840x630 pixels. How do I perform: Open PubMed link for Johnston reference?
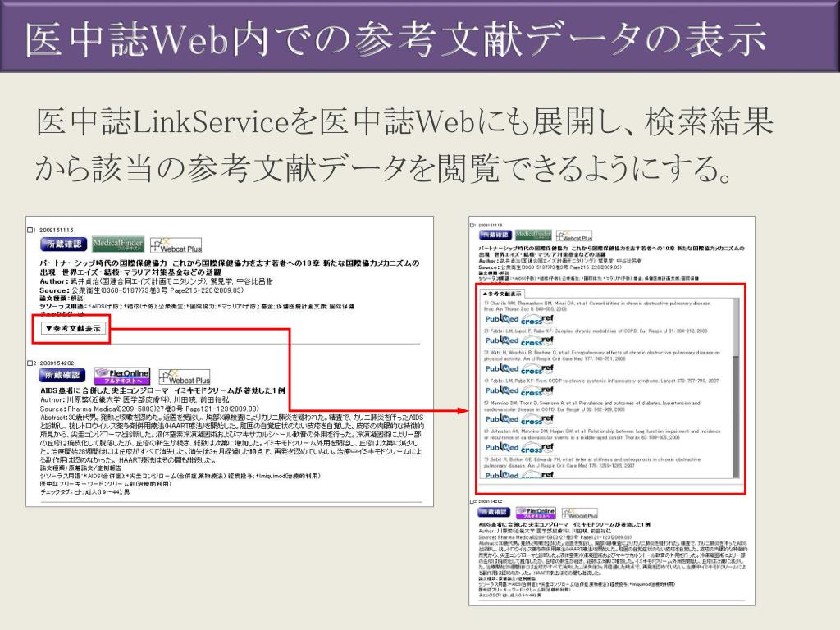pos(502,447)
